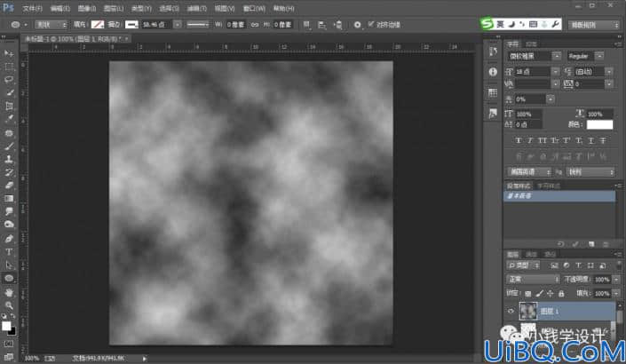Open the Layer menu

tap(114, 8)
